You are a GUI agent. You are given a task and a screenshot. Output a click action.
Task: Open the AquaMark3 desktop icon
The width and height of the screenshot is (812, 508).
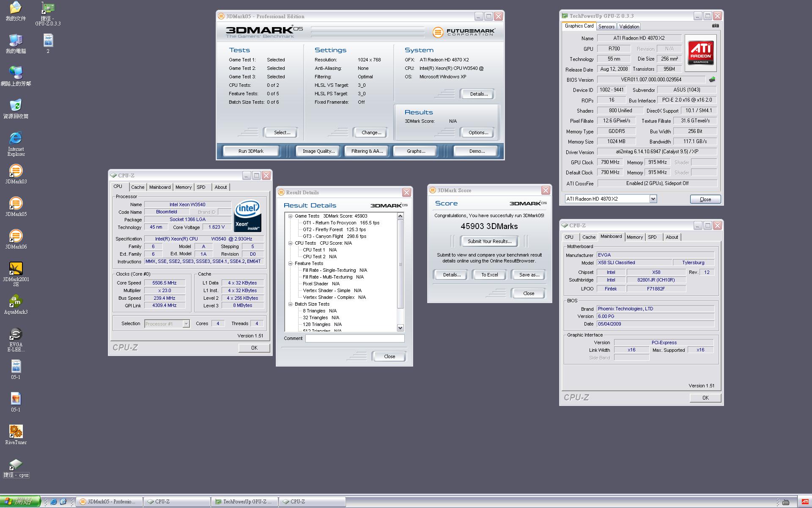coord(16,304)
